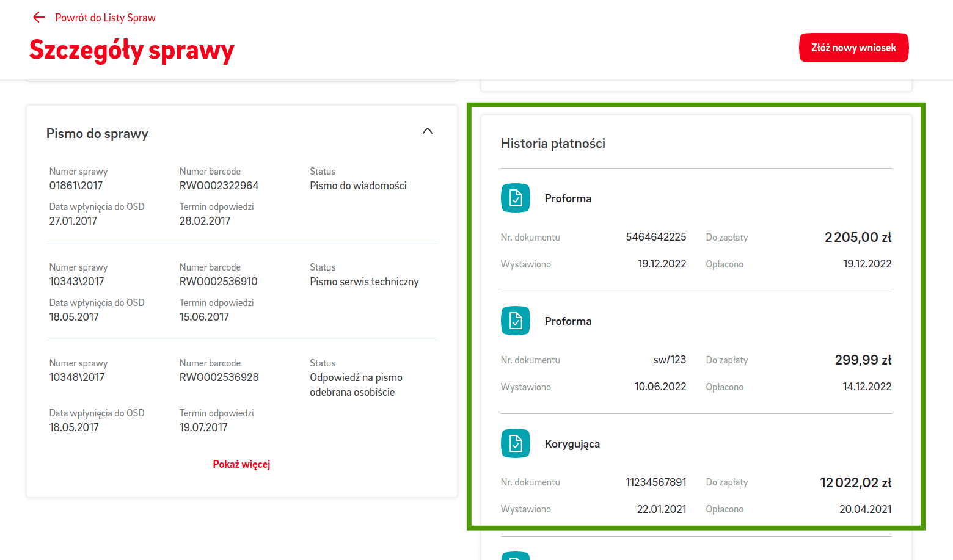Click the Pismo do sprawy heading

[x=97, y=134]
